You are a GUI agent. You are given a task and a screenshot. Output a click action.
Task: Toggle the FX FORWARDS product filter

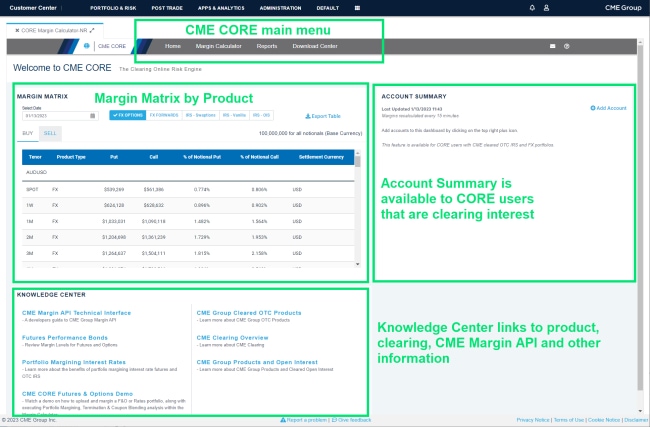point(164,115)
